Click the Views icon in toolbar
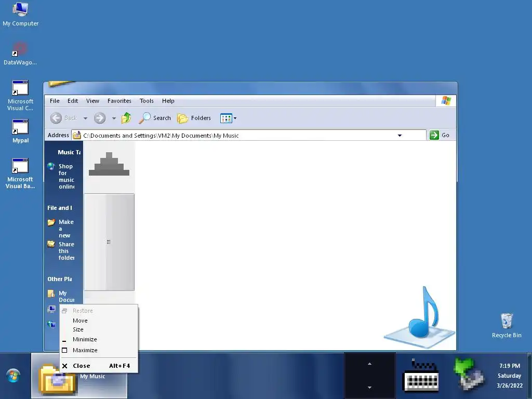This screenshot has height=399, width=532. click(226, 118)
